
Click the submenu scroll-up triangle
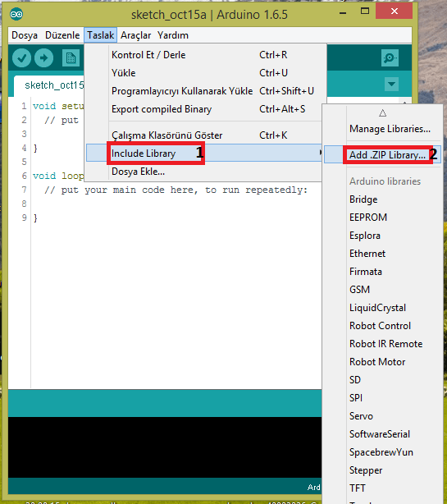[x=382, y=113]
